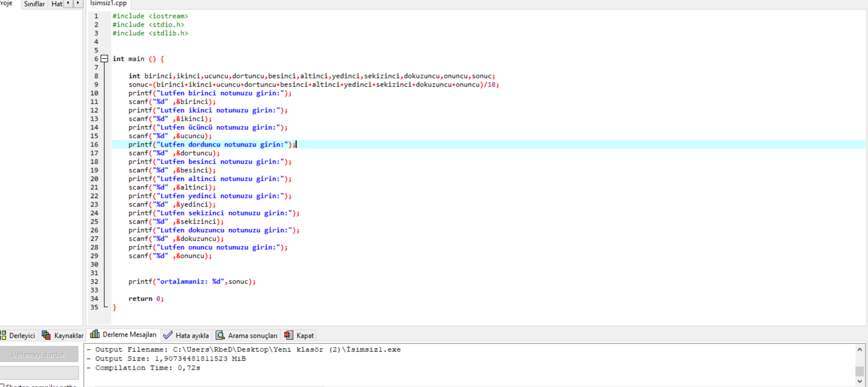Viewport: 868px width, 387px height.
Task: Click the scanf line reading &sekizinci
Action: coord(176,222)
